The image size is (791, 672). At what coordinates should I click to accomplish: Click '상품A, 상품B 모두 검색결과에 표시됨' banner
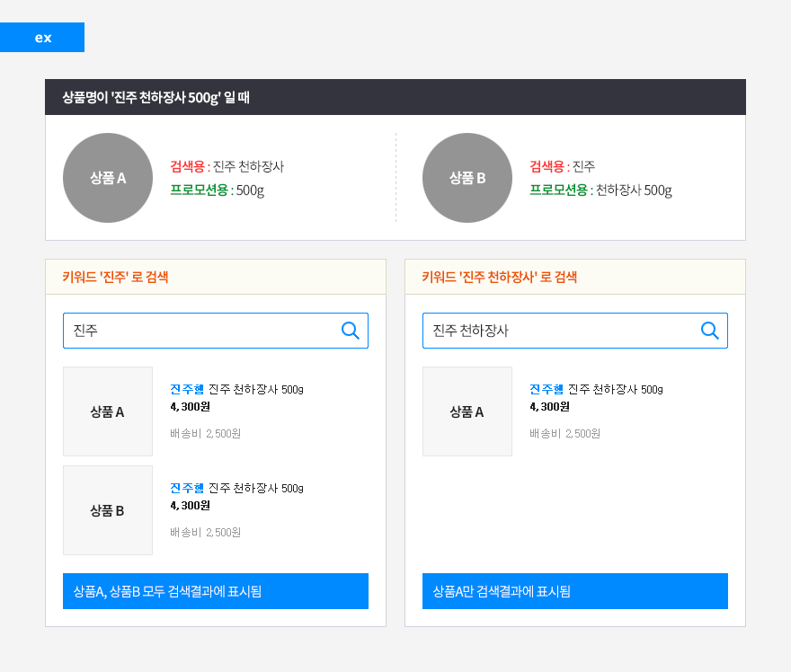[216, 591]
